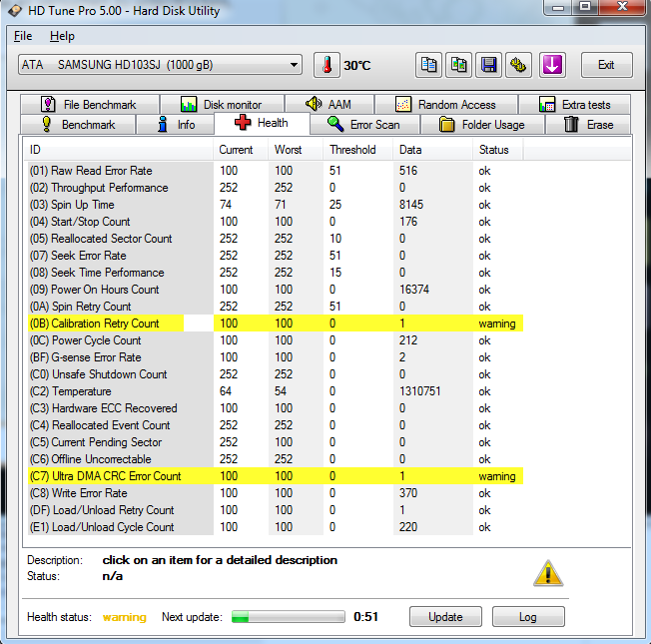Click the red cross Health tab icon
651x644 pixels.
pyautogui.click(x=243, y=123)
